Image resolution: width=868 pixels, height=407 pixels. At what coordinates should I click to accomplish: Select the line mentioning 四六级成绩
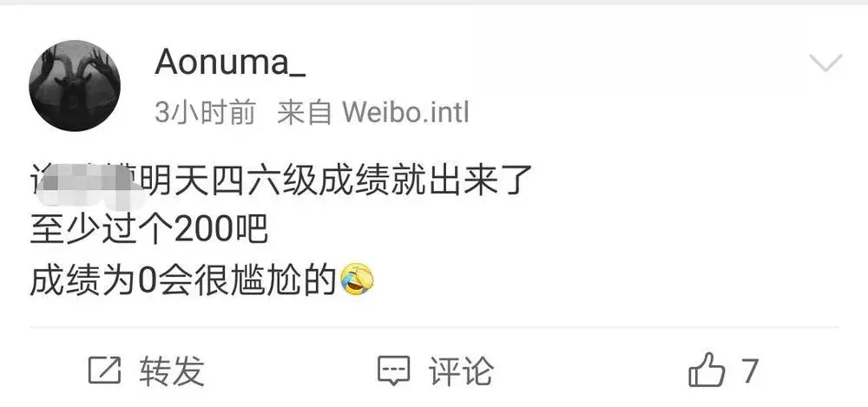pyautogui.click(x=280, y=181)
